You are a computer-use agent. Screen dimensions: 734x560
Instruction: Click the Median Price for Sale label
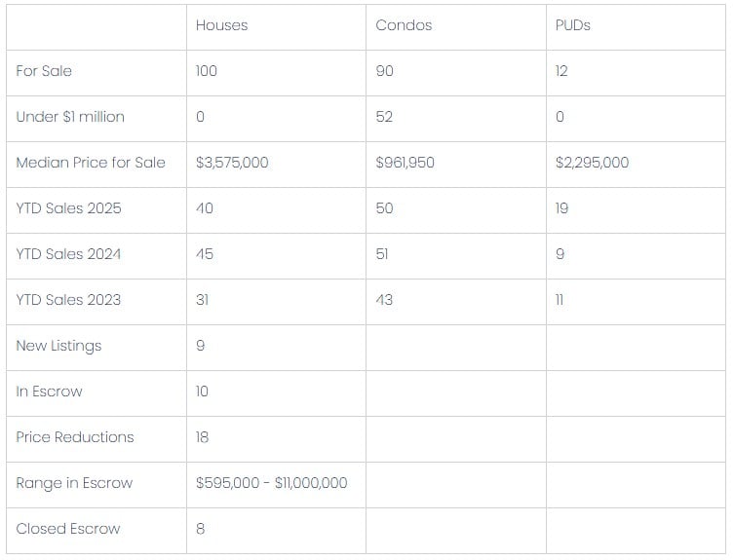91,163
